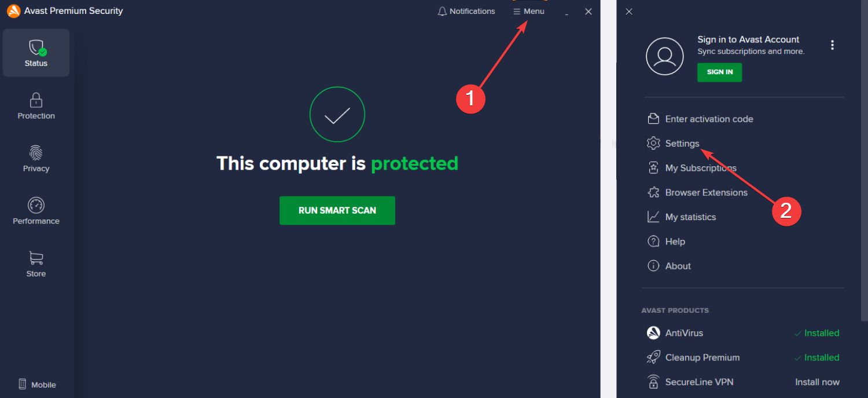Screen dimensions: 868x398
Task: Click the green SIGN IN button
Action: coord(719,72)
